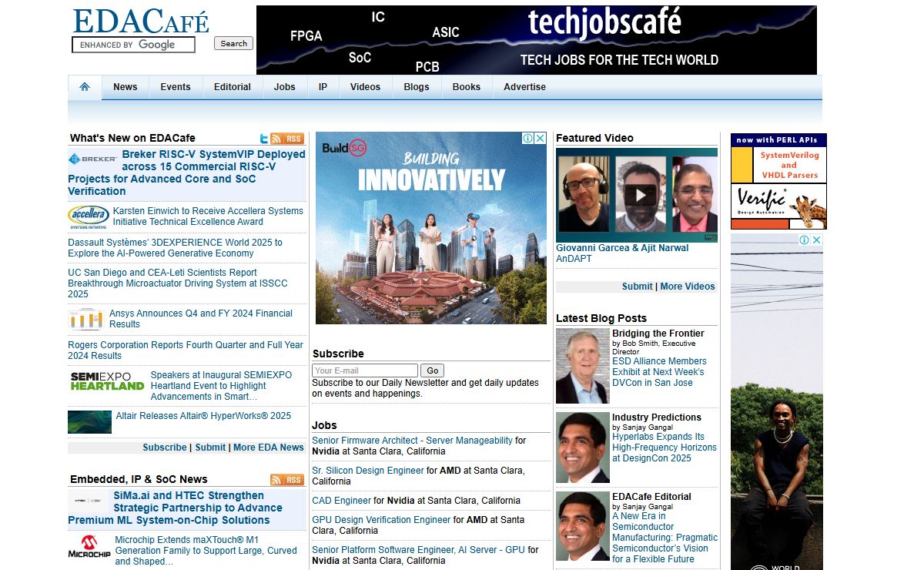Open UC San Diego CEA-Leti article
Image resolution: width=924 pixels, height=570 pixels.
178,283
